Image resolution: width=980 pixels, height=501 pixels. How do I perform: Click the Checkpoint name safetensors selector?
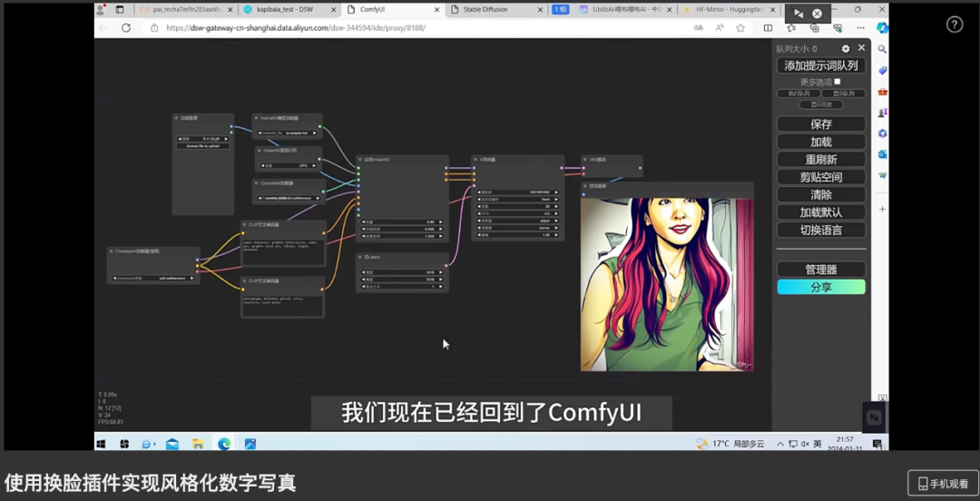tap(153, 278)
